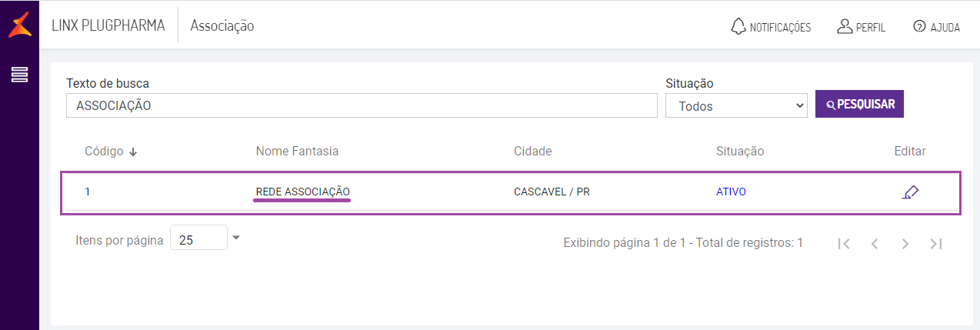Expand the items per page arrow
980x330 pixels.
[236, 238]
